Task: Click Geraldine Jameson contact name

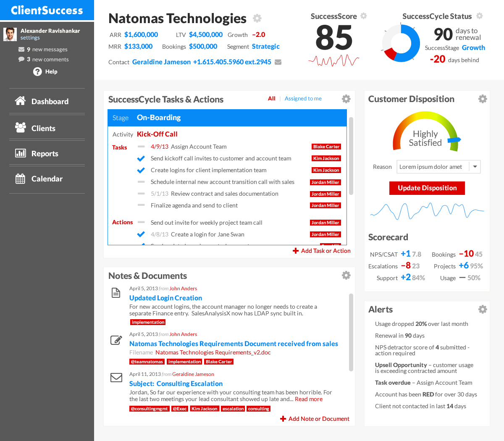Action: (161, 62)
